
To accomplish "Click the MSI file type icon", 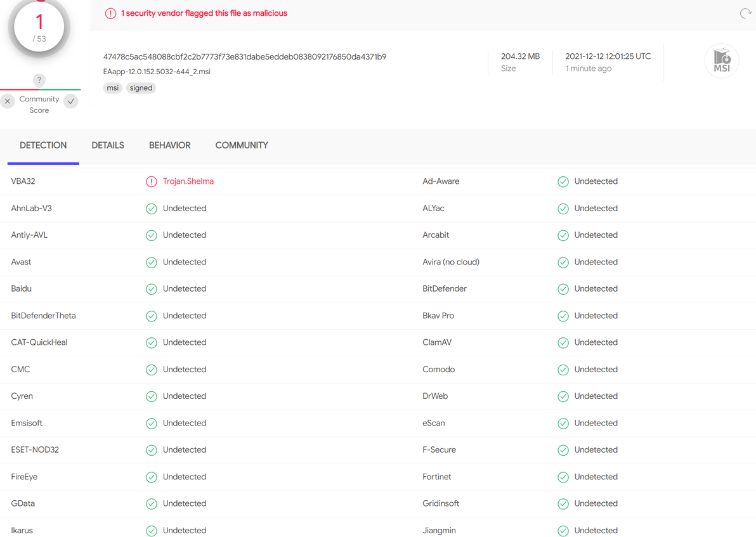I will (722, 61).
